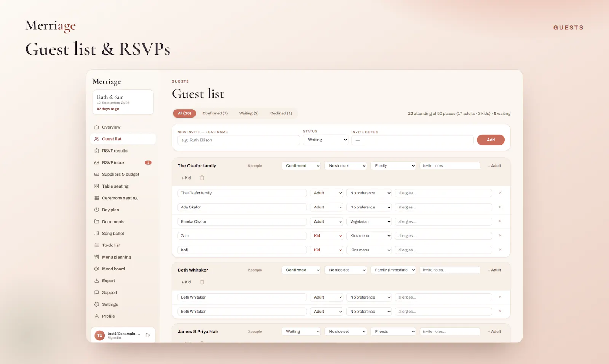Click Menu planning cutlery icon

[97, 257]
